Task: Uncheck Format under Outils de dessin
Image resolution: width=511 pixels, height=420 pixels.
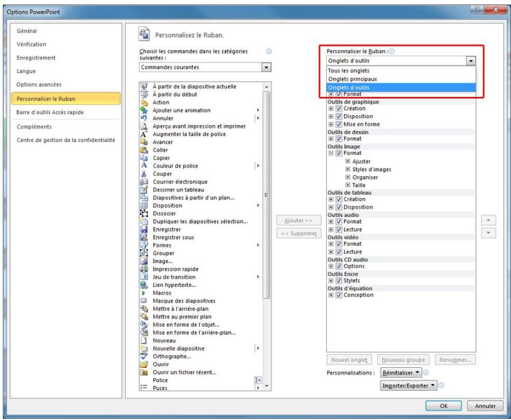Action: [x=339, y=139]
